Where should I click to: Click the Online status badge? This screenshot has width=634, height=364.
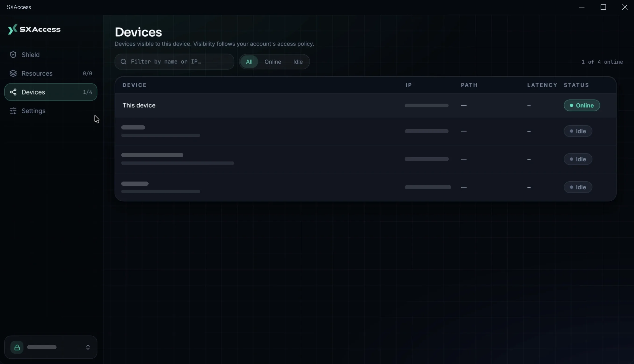[x=582, y=105]
